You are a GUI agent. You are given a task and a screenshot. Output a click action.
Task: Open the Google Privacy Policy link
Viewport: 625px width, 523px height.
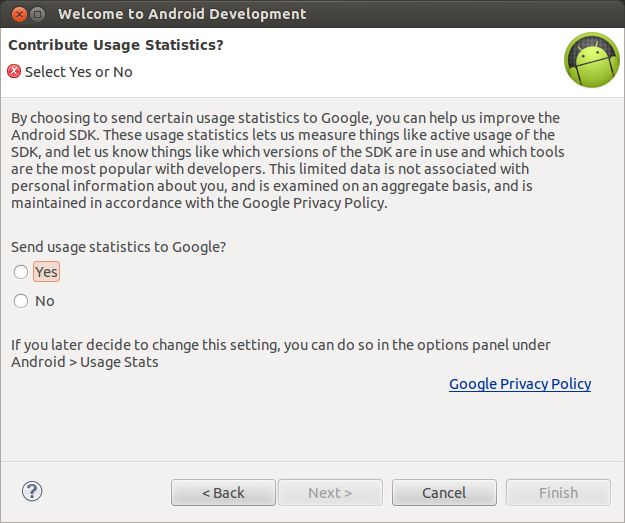click(520, 384)
